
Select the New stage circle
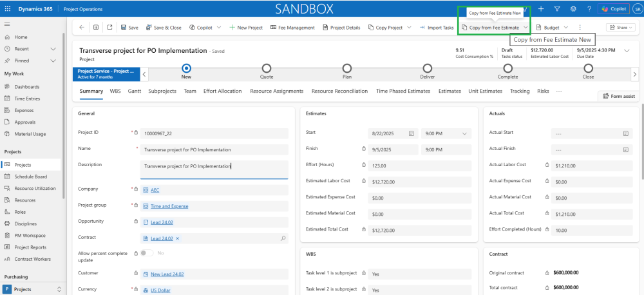coord(186,68)
